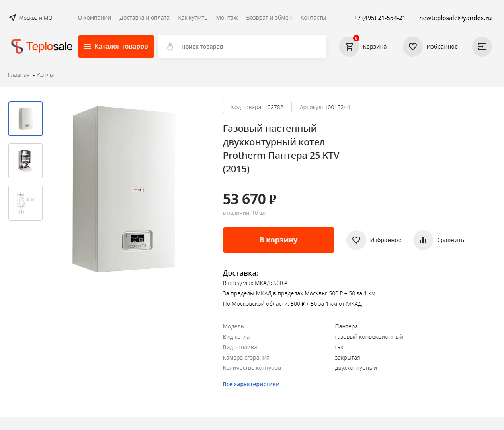This screenshot has width=504, height=430.
Task: Open the Каталог товаров menu
Action: click(116, 47)
